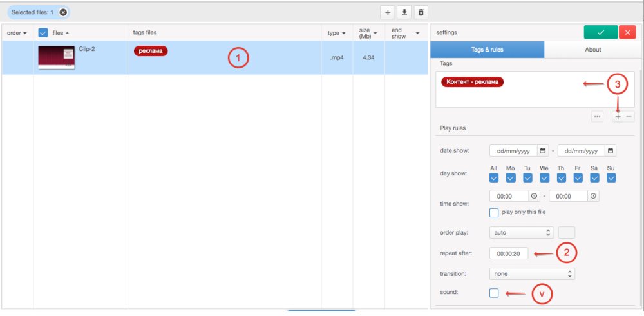Uncheck the Sa day checkbox
The height and width of the screenshot is (316, 644).
pyautogui.click(x=594, y=178)
